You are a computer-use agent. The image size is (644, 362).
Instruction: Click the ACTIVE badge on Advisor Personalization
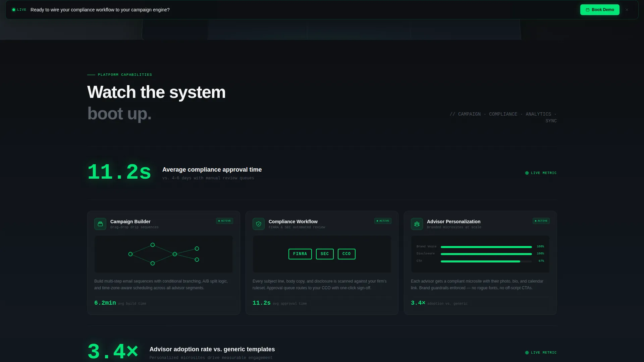tap(541, 221)
